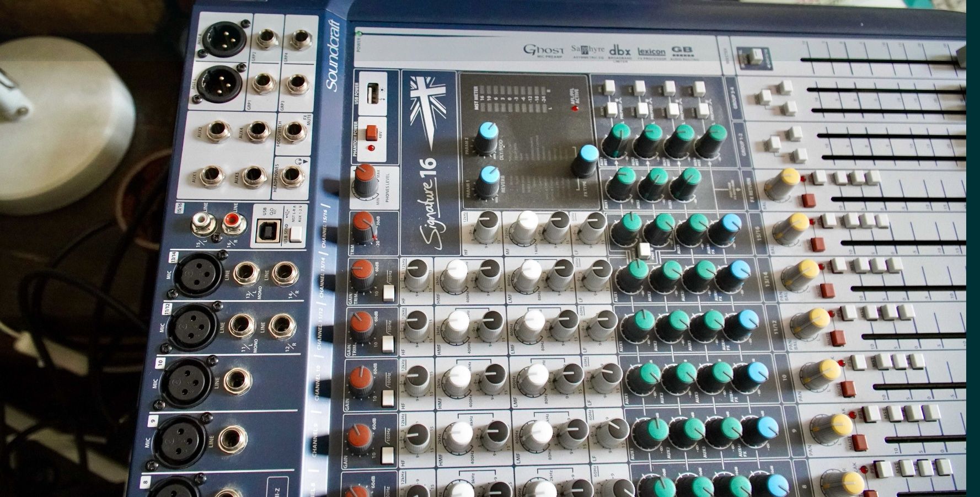This screenshot has width=980, height=497.
Task: Click the white HMF frequency knob on Channel 13/14
Action: click(x=457, y=276)
